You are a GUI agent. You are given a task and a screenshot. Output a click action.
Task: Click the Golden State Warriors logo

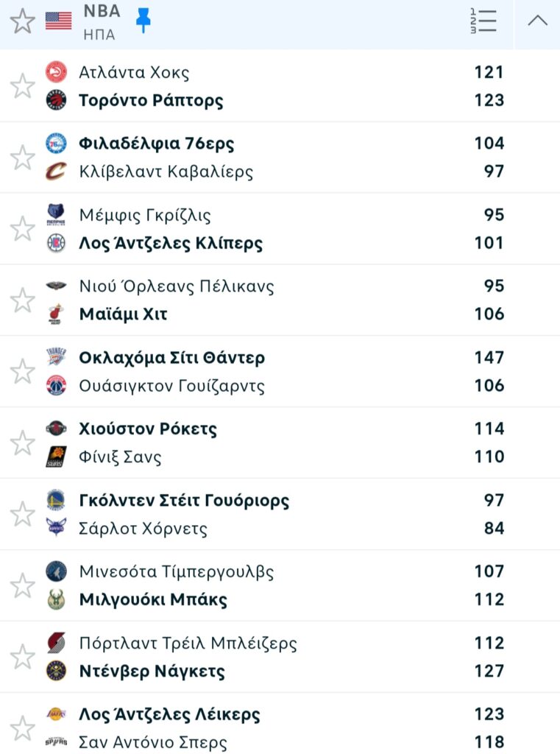tap(56, 500)
